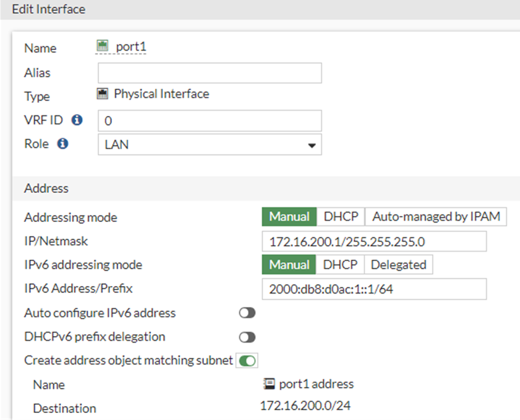
Task: Select Auto-managed by IPAM addressing mode
Action: [x=436, y=216]
